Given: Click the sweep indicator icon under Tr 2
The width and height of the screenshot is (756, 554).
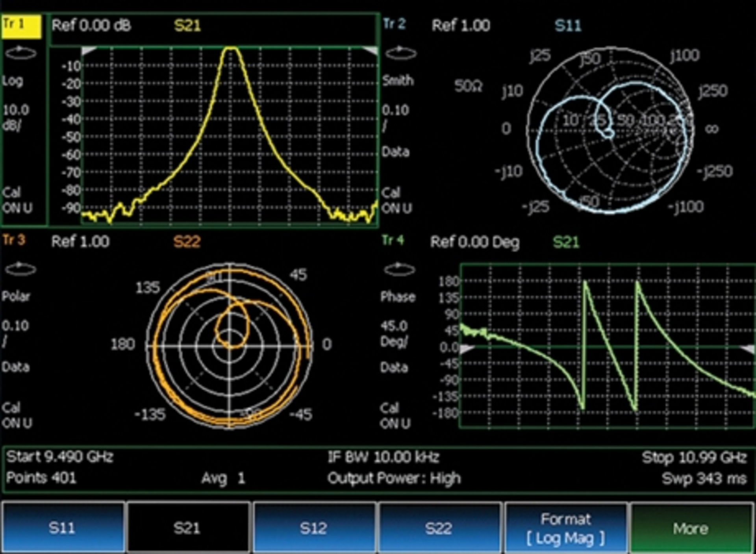Looking at the screenshot, I should pos(400,53).
